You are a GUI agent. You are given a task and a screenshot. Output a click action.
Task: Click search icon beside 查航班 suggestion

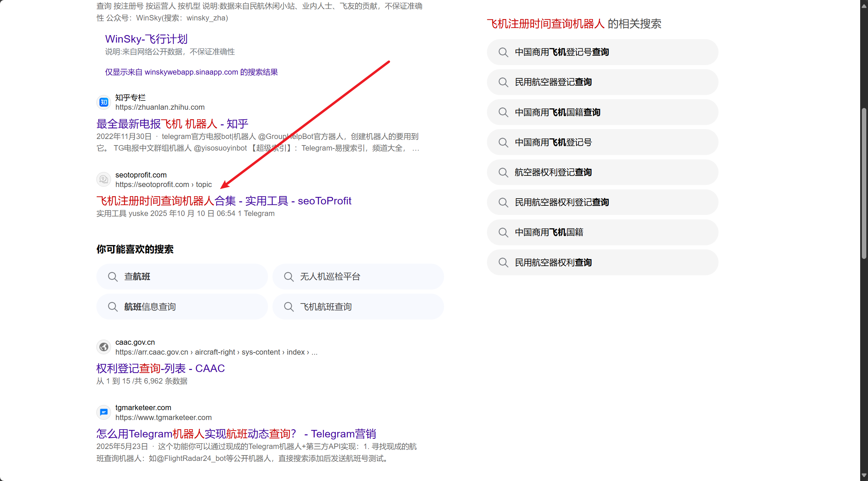113,277
